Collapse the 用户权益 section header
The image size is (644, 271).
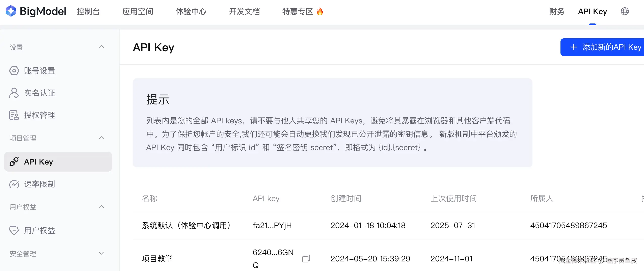click(x=101, y=207)
